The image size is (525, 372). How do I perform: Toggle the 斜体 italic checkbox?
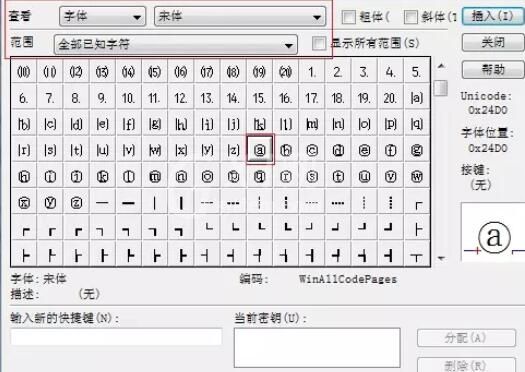click(411, 17)
